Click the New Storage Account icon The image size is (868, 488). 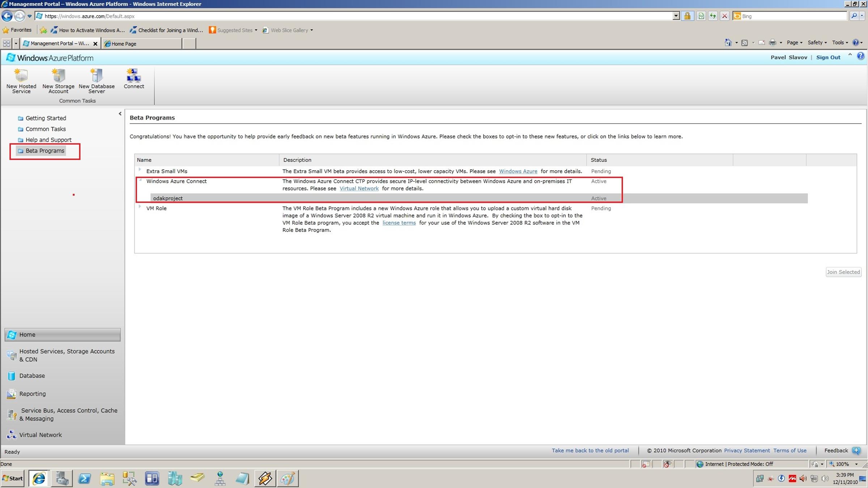point(58,76)
